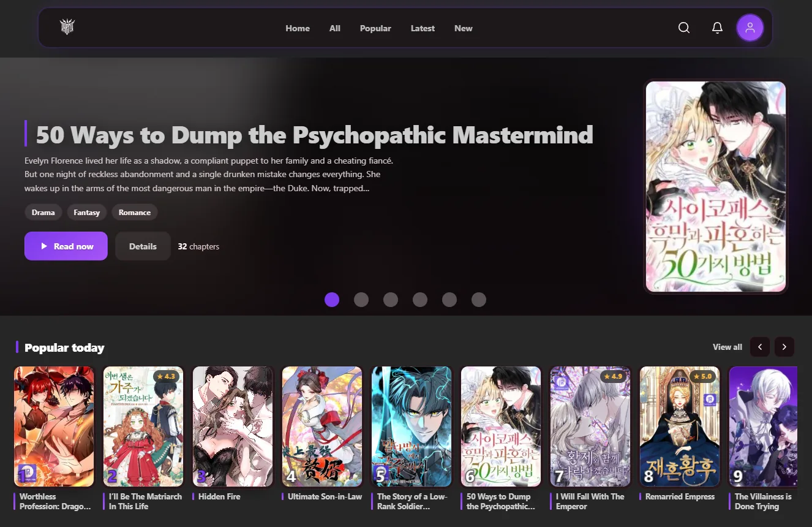Select the first carousel slide dot
The width and height of the screenshot is (812, 527).
[332, 299]
